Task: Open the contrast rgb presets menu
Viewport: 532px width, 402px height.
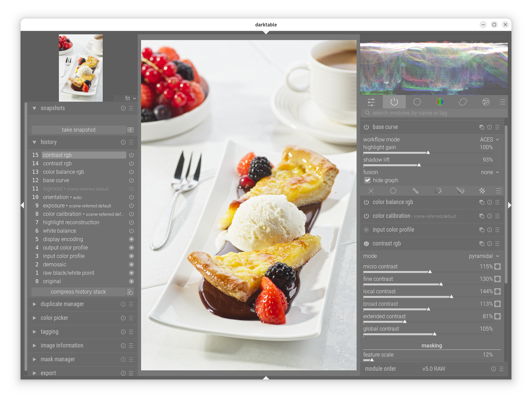Action: (x=497, y=243)
